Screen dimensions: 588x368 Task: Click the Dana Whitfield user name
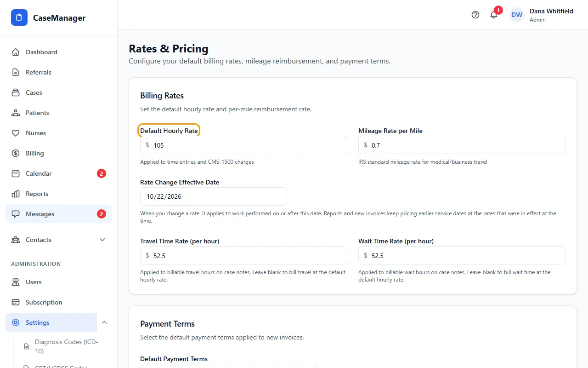[551, 11]
